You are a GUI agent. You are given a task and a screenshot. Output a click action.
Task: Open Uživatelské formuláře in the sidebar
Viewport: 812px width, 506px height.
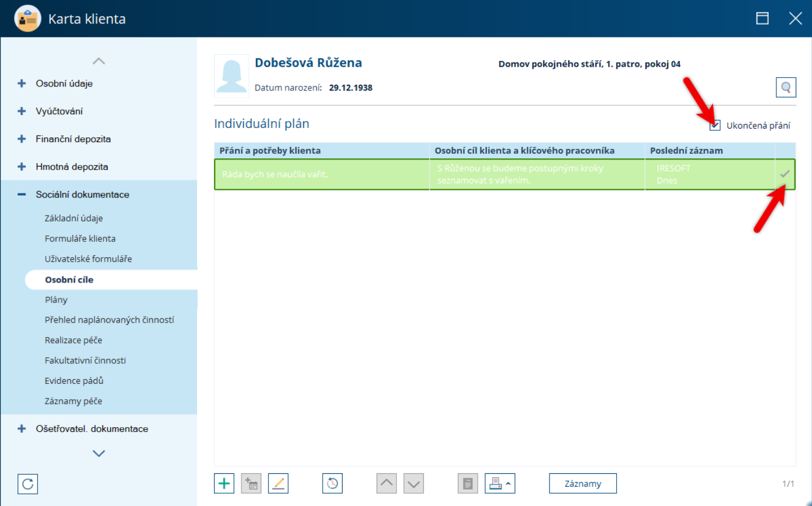tap(88, 258)
